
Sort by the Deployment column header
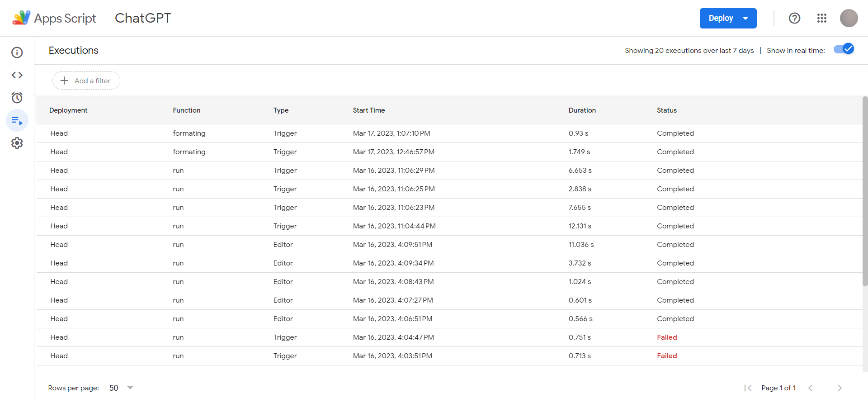[x=68, y=110]
